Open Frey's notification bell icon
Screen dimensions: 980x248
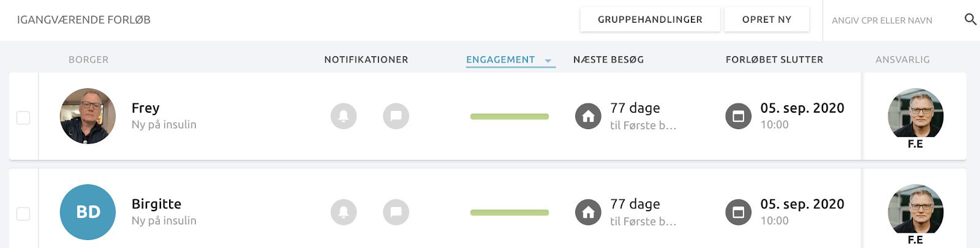344,116
